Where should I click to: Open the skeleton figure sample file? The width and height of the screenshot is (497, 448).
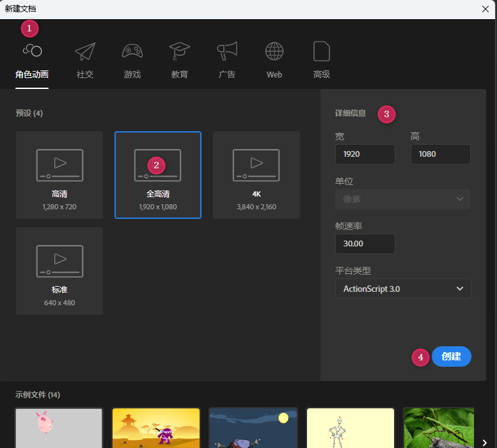(351, 428)
